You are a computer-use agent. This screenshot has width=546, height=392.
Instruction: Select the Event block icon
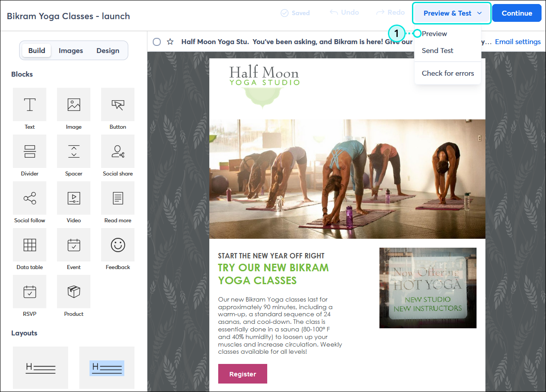pyautogui.click(x=73, y=245)
